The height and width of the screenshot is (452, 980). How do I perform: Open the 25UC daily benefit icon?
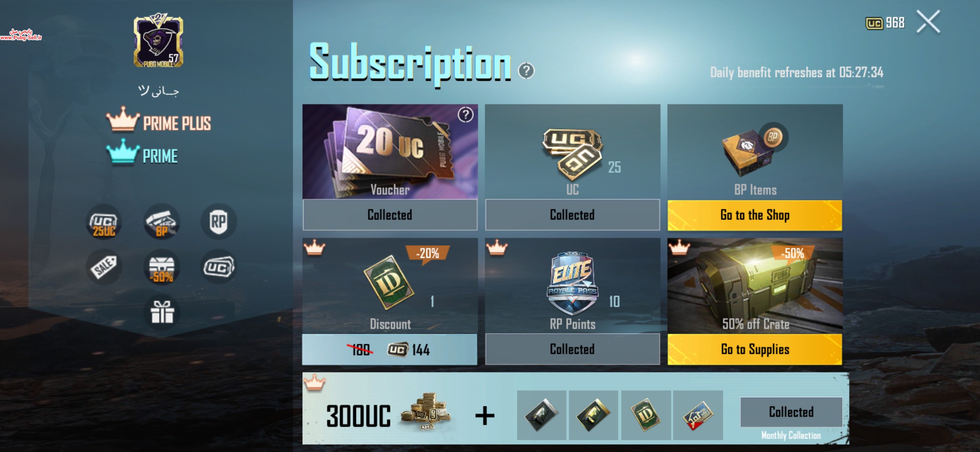(104, 222)
